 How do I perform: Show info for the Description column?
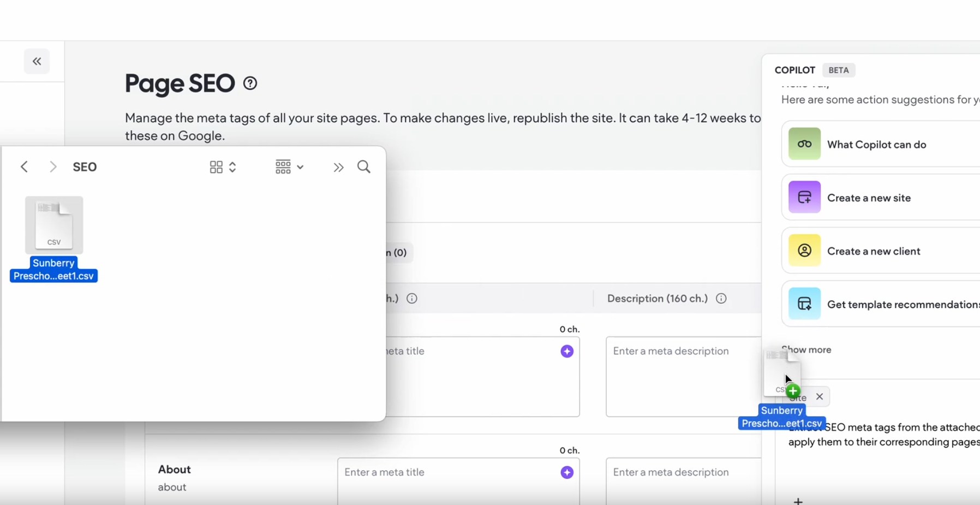[721, 299]
